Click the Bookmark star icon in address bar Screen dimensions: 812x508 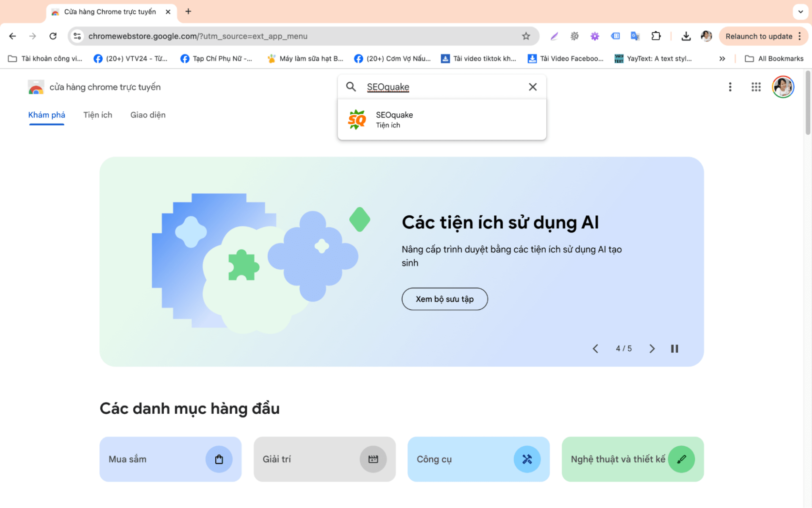(x=526, y=36)
